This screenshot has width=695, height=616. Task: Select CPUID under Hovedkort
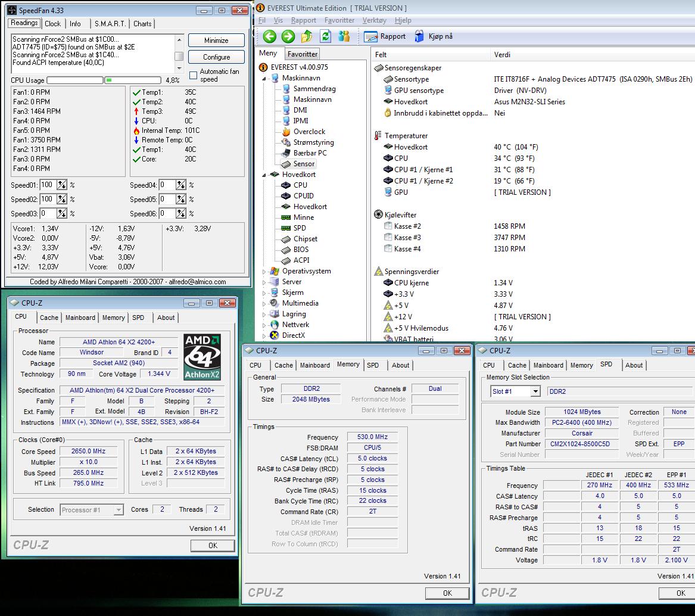298,195
